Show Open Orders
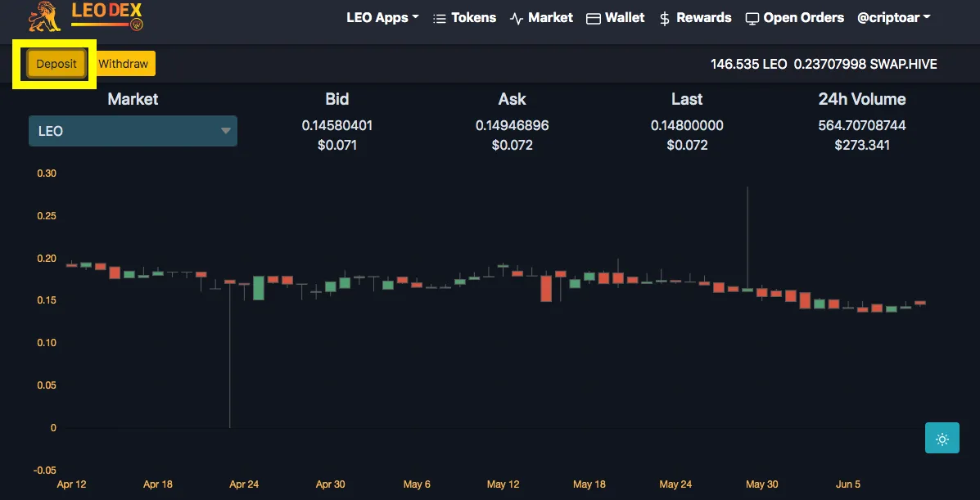Image resolution: width=980 pixels, height=500 pixels. (x=794, y=18)
